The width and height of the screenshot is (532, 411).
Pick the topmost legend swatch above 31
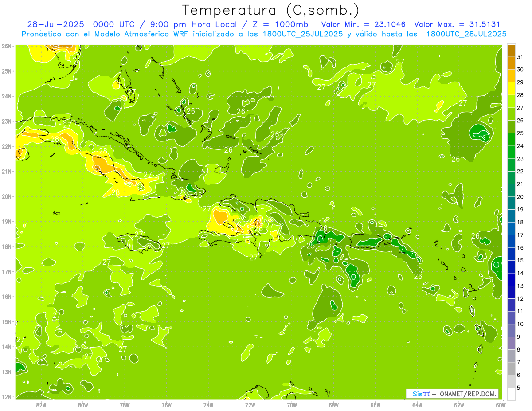(x=511, y=51)
